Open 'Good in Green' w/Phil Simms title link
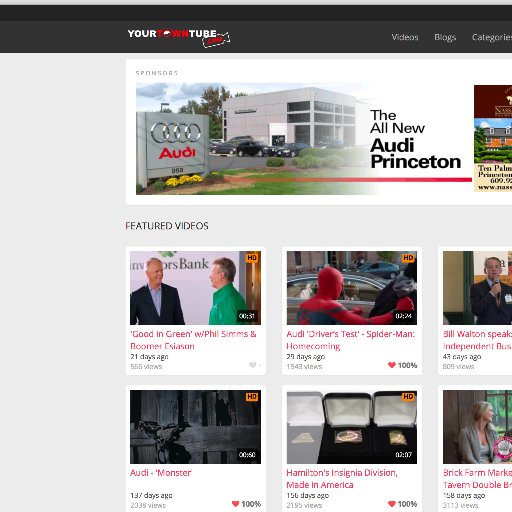This screenshot has height=512, width=512. coord(193,340)
